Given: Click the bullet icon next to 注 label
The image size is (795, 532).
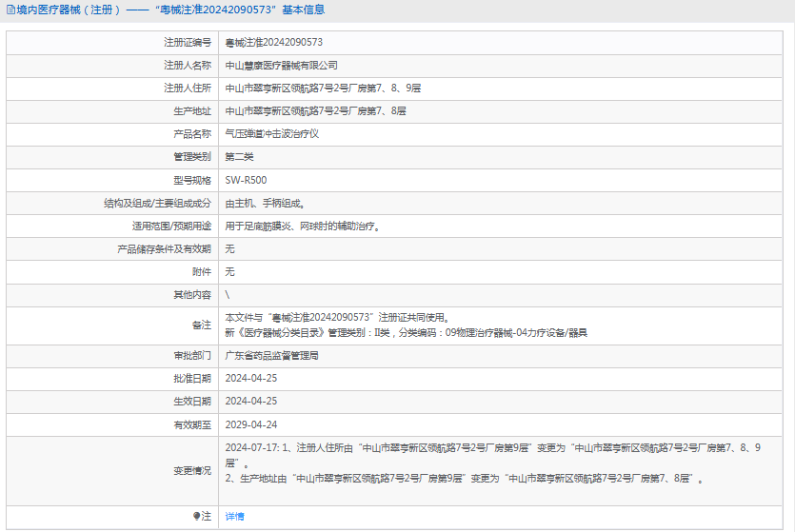Looking at the screenshot, I should pyautogui.click(x=196, y=516).
